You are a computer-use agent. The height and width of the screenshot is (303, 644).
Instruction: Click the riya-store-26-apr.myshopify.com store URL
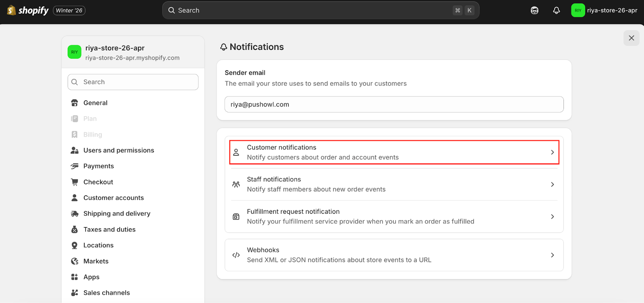click(x=132, y=58)
